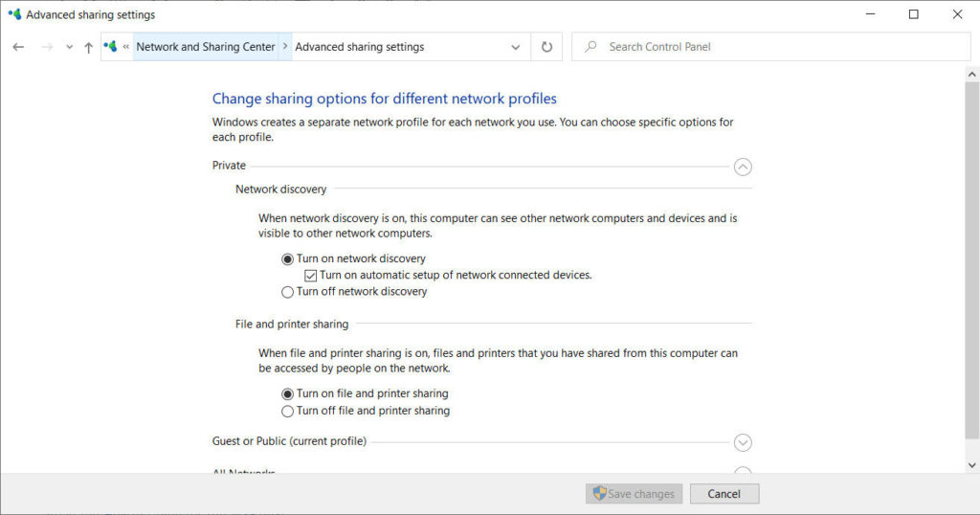
Task: Click the Back navigation arrow
Action: coord(18,47)
